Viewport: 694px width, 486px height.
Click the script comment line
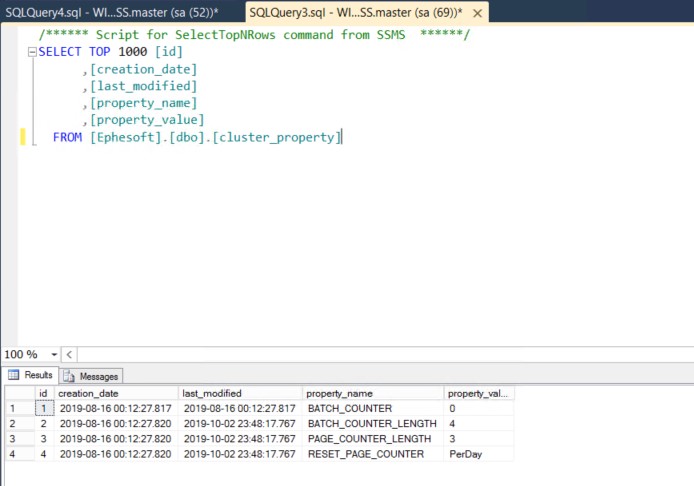(254, 35)
